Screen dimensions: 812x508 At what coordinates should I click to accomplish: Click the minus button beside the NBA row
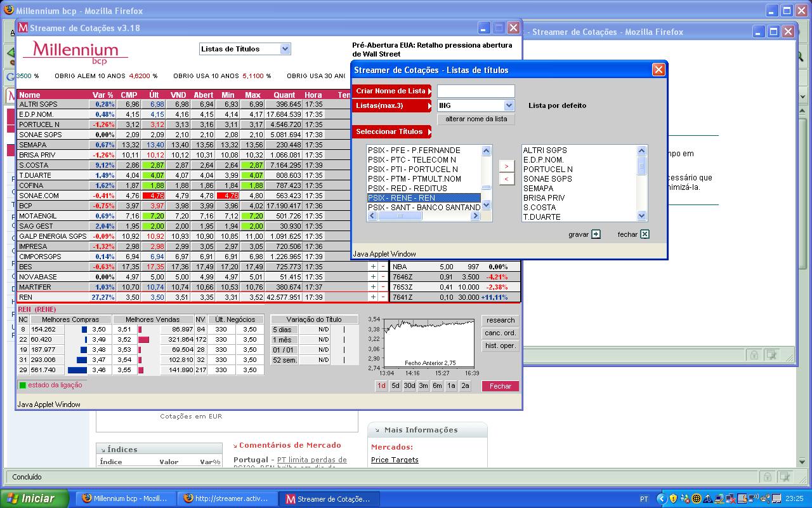click(383, 267)
